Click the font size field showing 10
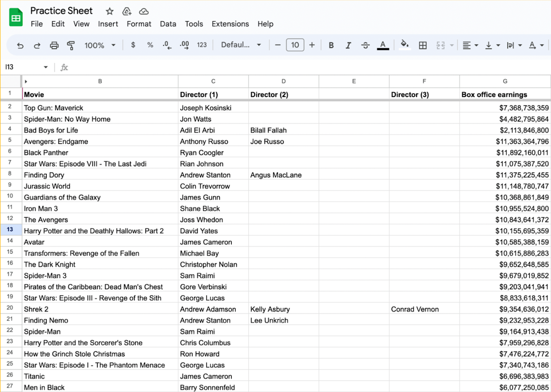This screenshot has height=392, width=551. point(295,45)
